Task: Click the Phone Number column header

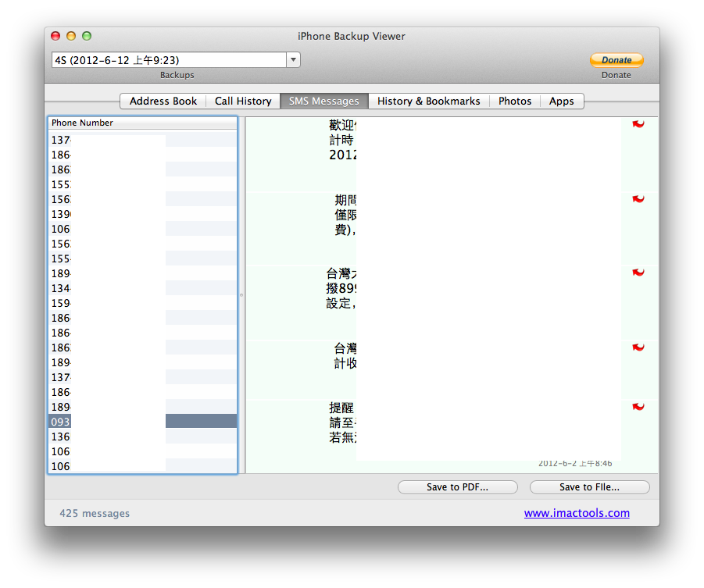Action: 142,123
